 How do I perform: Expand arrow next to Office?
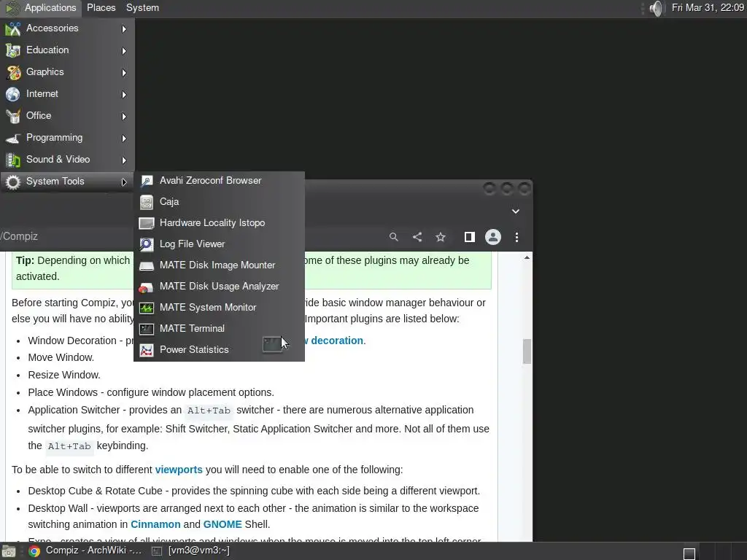pyautogui.click(x=124, y=117)
